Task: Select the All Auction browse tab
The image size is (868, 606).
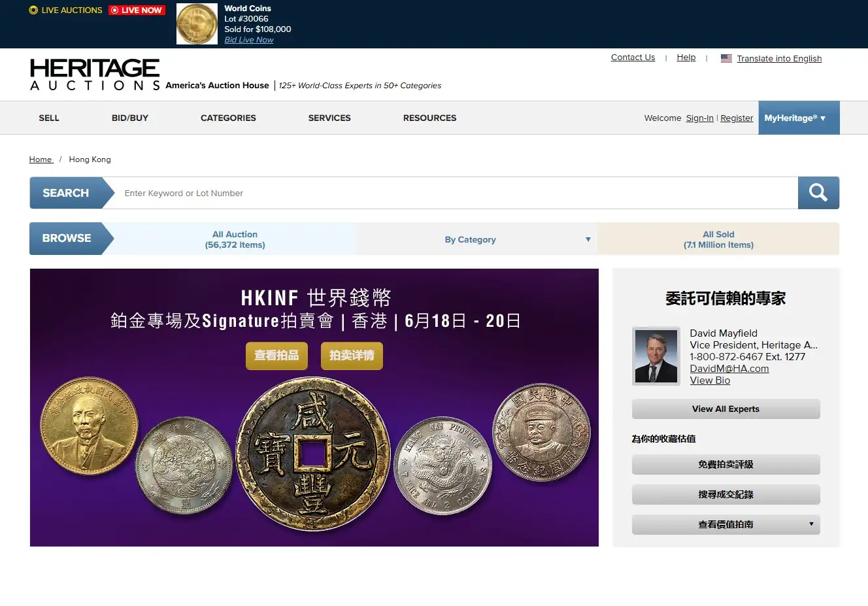Action: click(x=235, y=239)
